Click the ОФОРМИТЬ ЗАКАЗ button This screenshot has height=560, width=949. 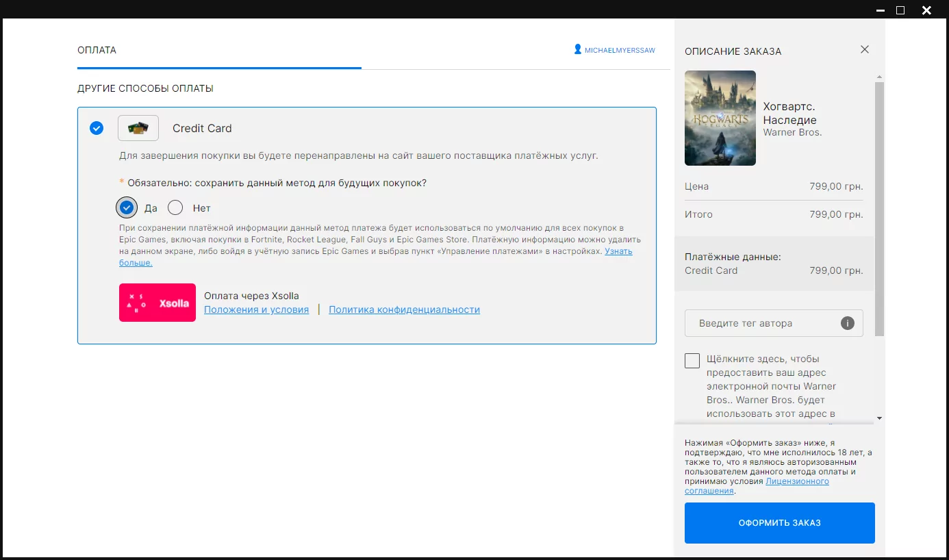[x=780, y=523]
